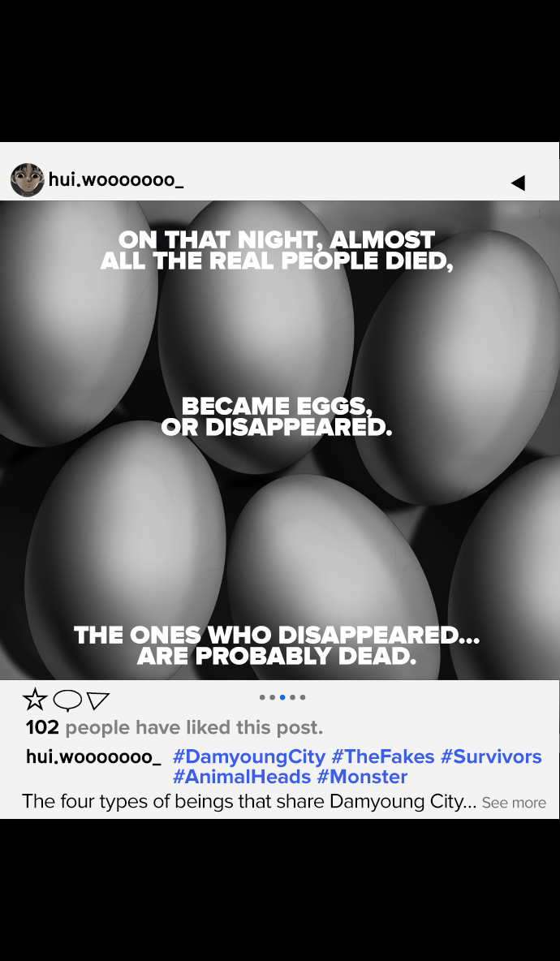560x961 pixels.
Task: Click the black back arrow in post header
Action: click(518, 183)
